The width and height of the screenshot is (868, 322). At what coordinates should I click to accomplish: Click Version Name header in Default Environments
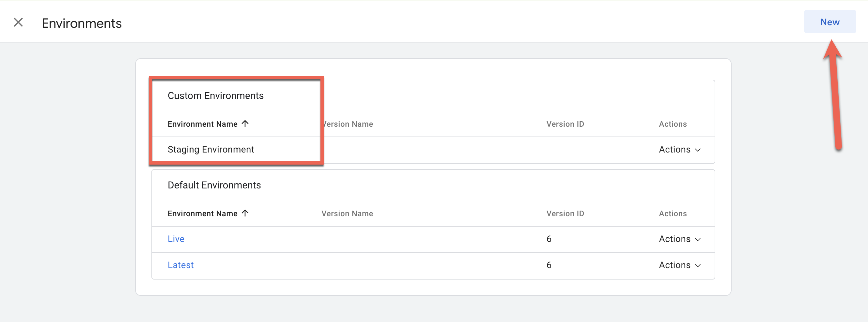347,214
